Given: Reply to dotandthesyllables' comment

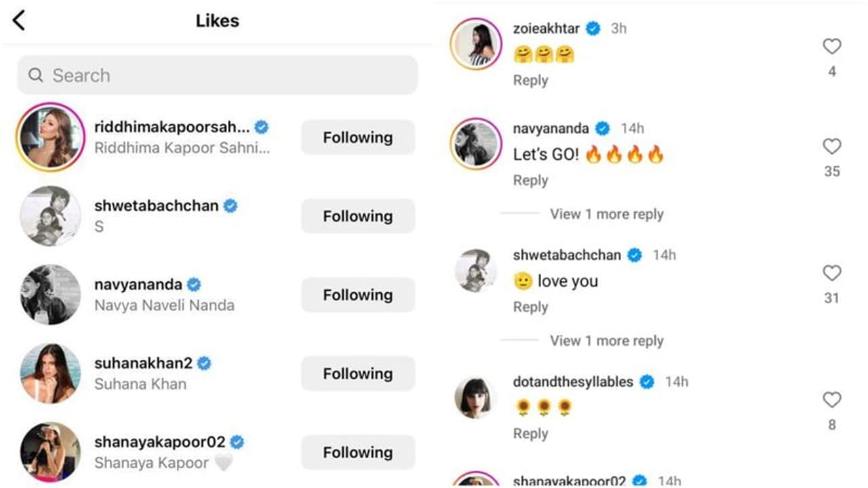Looking at the screenshot, I should coord(530,434).
